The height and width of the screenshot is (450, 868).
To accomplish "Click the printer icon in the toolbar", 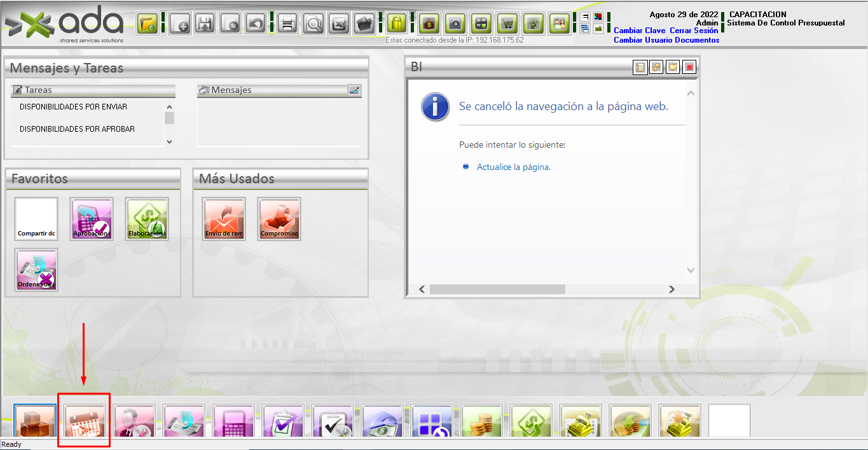I will pos(287,24).
